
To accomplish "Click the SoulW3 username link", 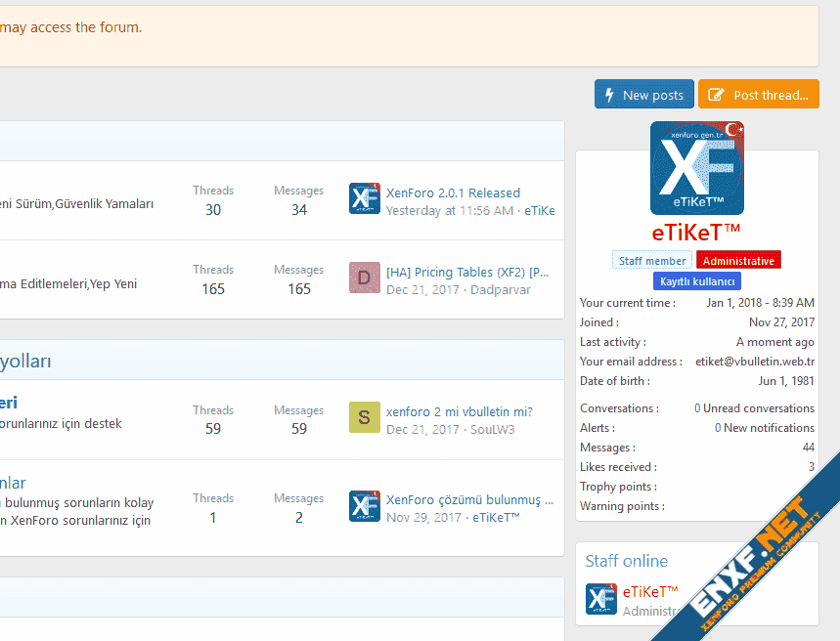I will pos(493,429).
